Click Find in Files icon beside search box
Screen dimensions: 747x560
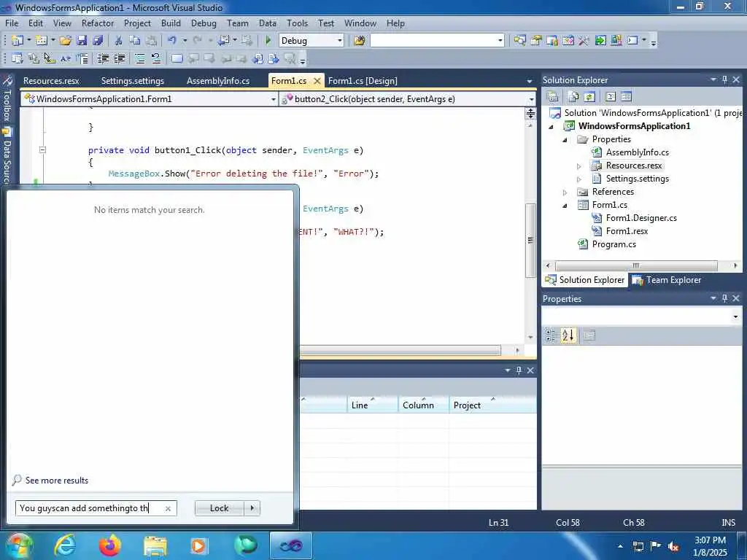point(359,41)
